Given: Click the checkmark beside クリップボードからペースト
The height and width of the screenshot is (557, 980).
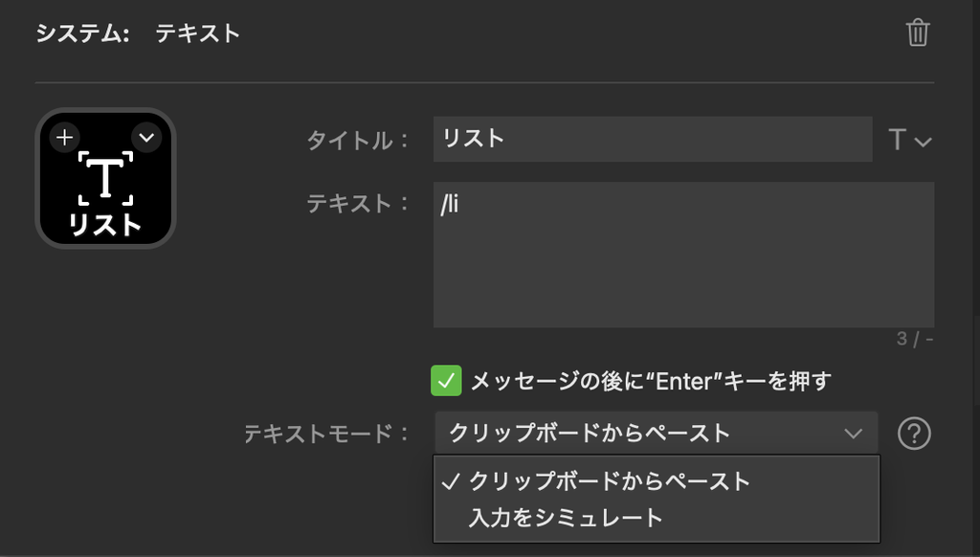Looking at the screenshot, I should 451,481.
